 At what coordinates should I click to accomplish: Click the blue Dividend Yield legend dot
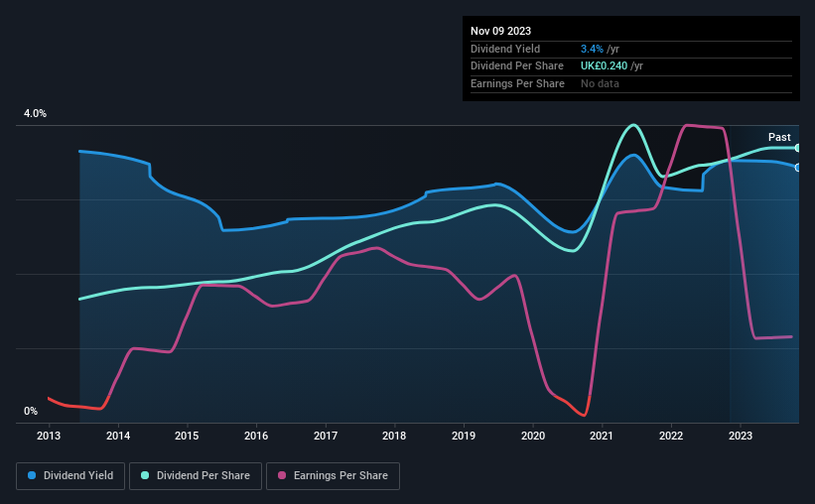coord(32,475)
